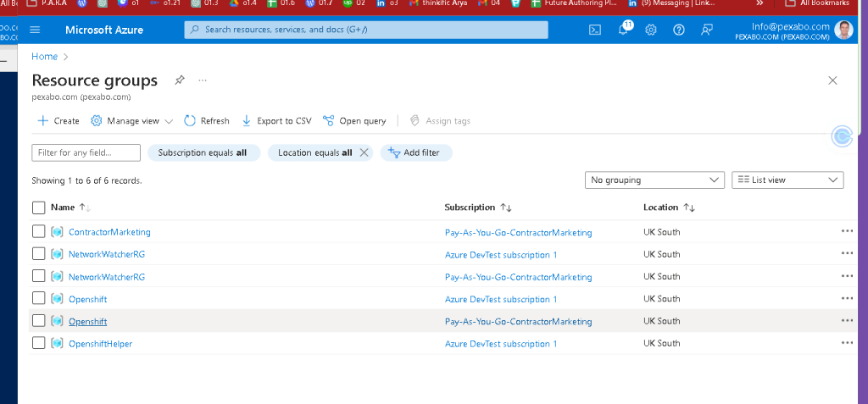This screenshot has height=404, width=868.
Task: Open the P.A.R.A bookmark folder
Action: (x=47, y=3)
